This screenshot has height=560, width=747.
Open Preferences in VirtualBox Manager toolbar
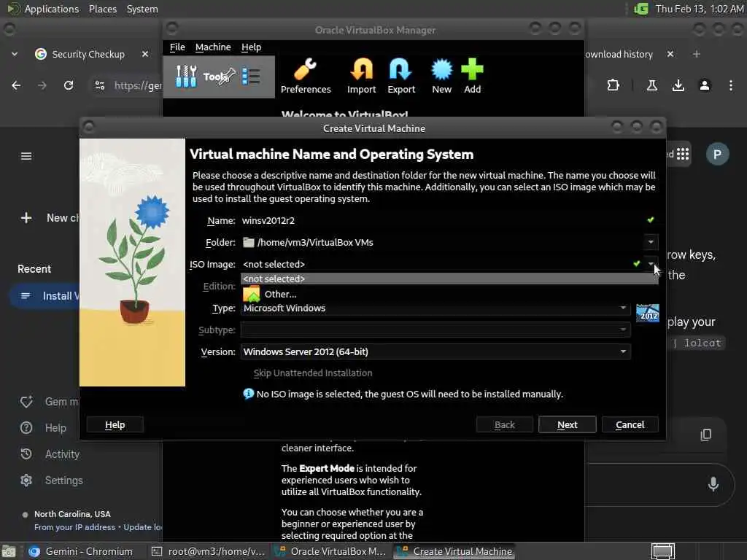[x=306, y=76]
